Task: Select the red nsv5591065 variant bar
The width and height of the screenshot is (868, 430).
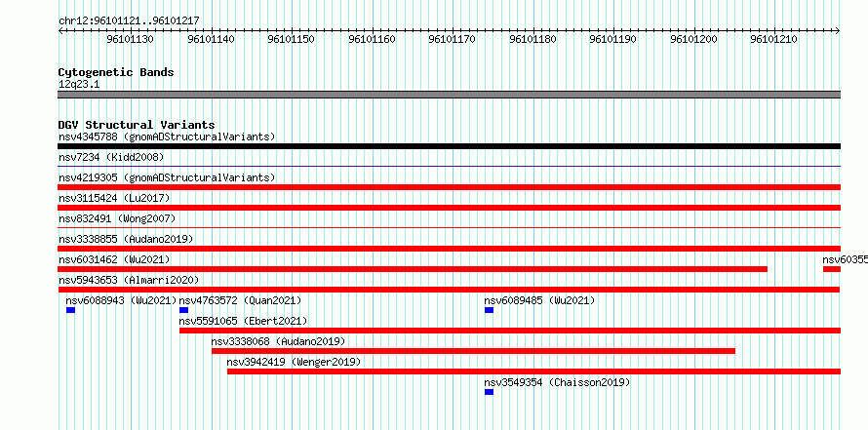Action: (x=510, y=331)
